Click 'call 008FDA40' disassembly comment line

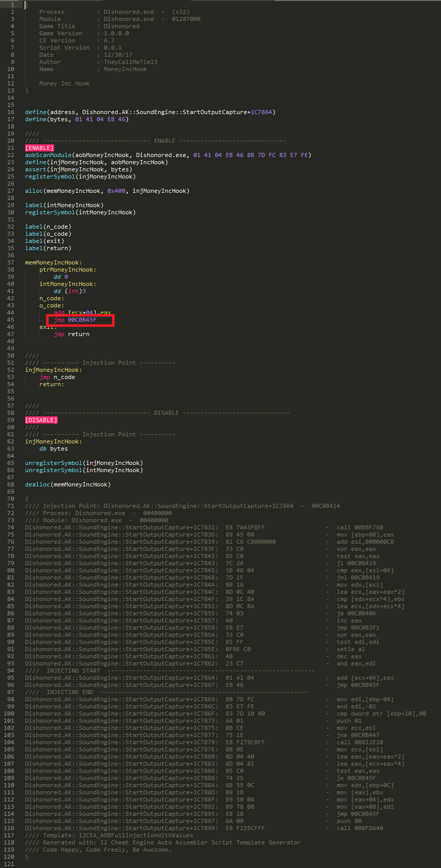(x=204, y=828)
